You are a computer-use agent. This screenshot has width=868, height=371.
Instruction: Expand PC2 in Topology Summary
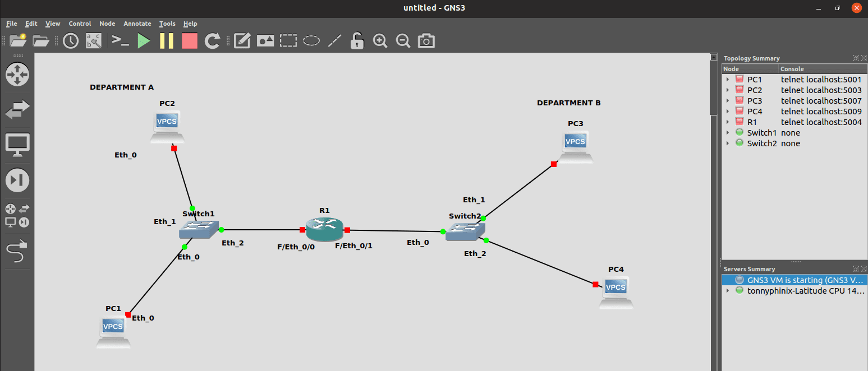[x=728, y=90]
